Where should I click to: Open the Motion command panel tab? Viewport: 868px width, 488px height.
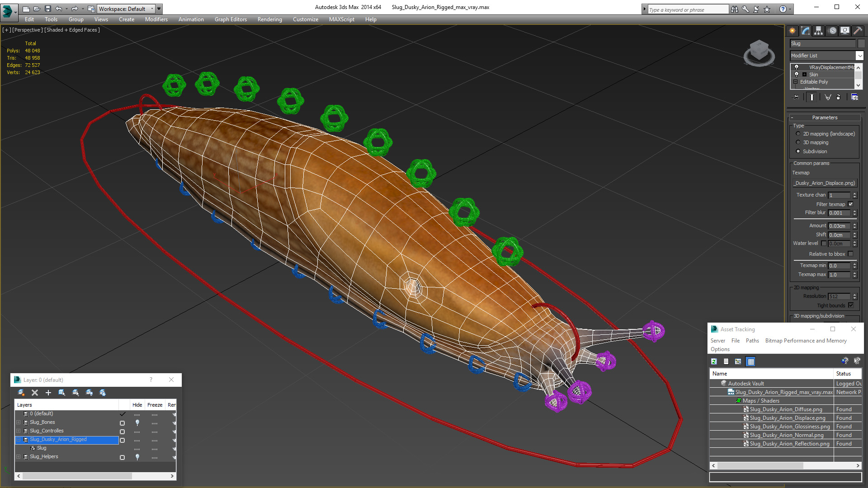tap(832, 31)
